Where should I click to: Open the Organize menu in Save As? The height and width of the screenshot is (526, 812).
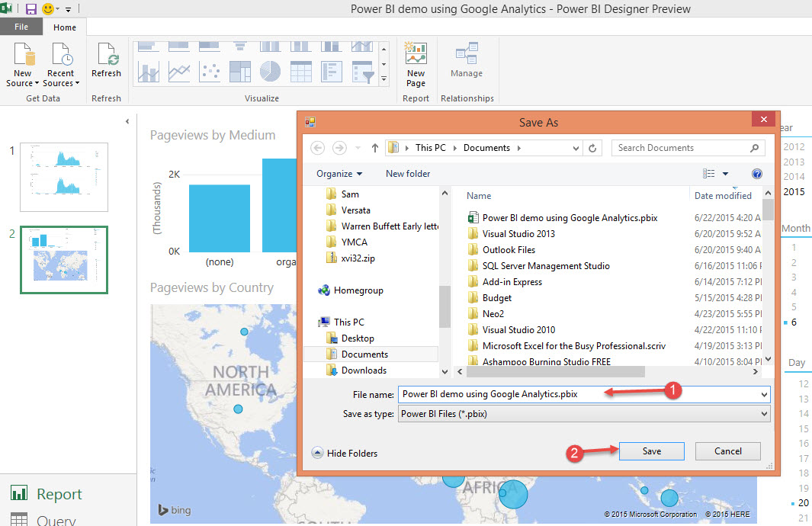[339, 173]
